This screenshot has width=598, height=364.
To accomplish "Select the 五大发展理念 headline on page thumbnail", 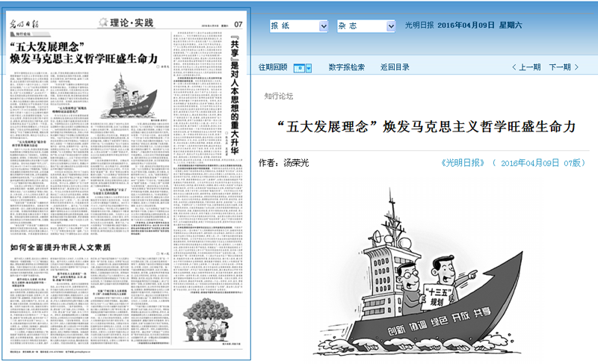I will [83, 52].
